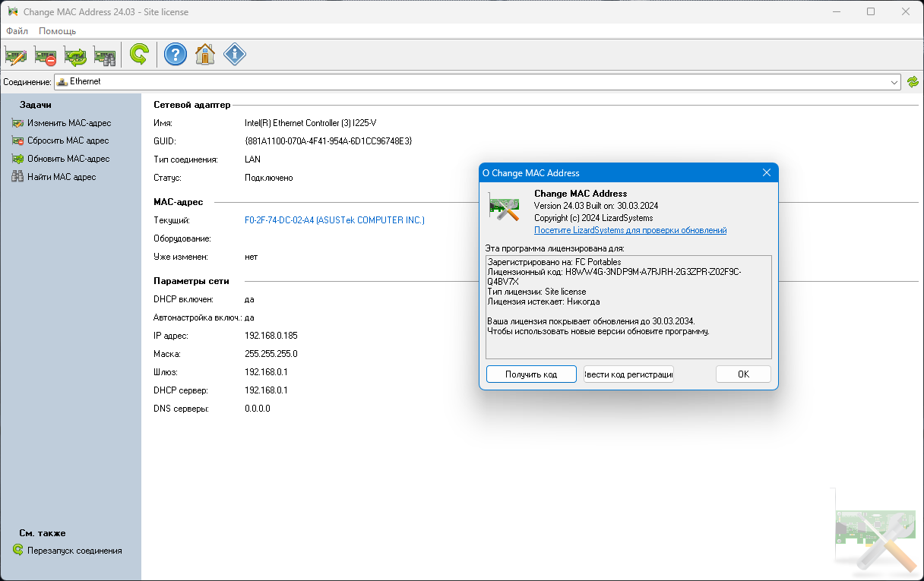The width and height of the screenshot is (924, 581).
Task: Close the О Change MAC Address dialog
Action: pos(767,173)
